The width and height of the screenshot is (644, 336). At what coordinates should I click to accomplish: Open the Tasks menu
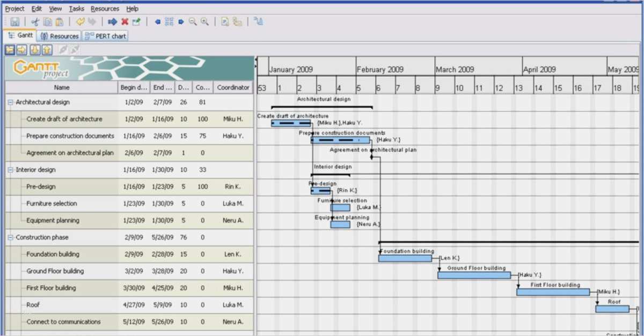pos(76,9)
